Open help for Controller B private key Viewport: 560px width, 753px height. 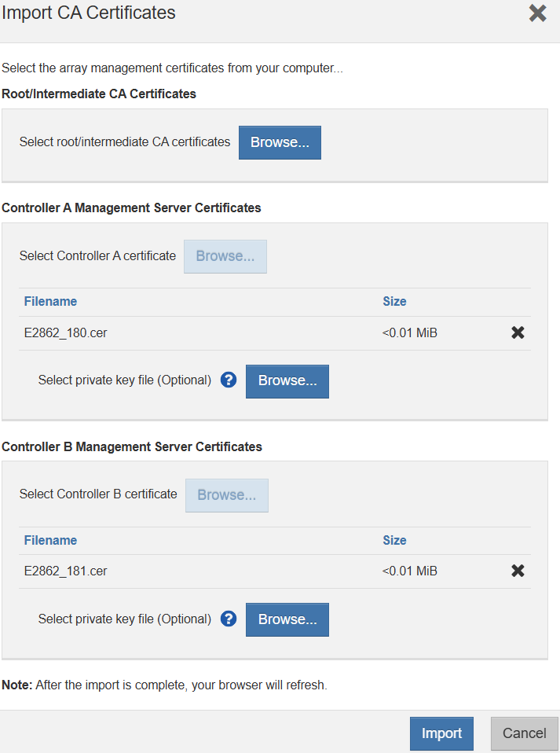click(229, 619)
